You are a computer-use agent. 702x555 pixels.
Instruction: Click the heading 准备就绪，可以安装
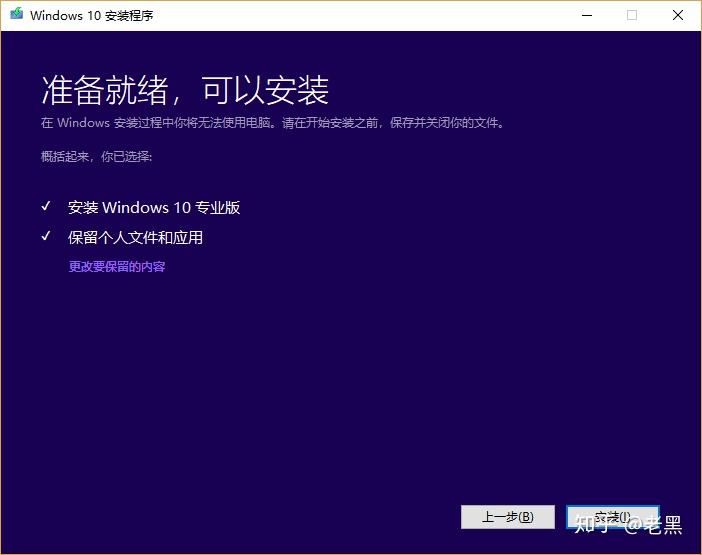pos(185,91)
